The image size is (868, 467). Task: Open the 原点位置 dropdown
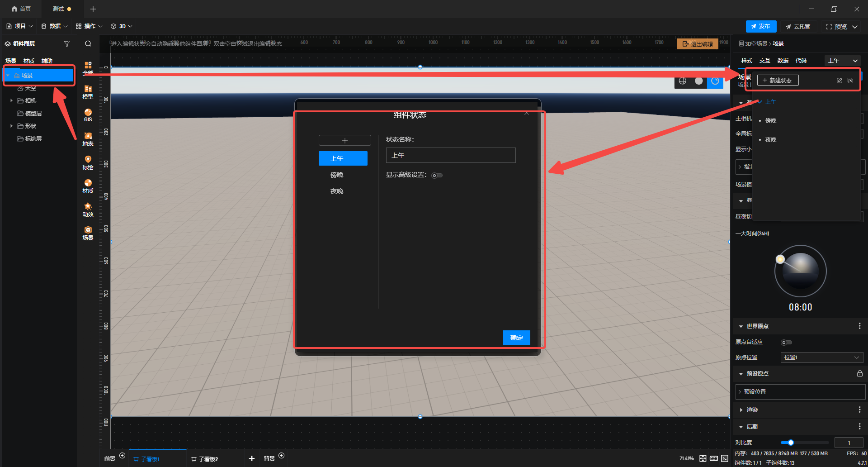click(x=821, y=357)
